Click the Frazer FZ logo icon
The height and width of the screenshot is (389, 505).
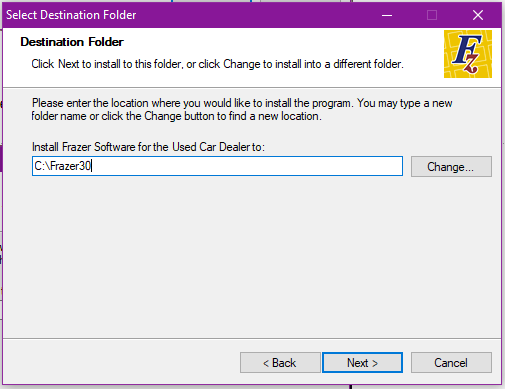[468, 54]
